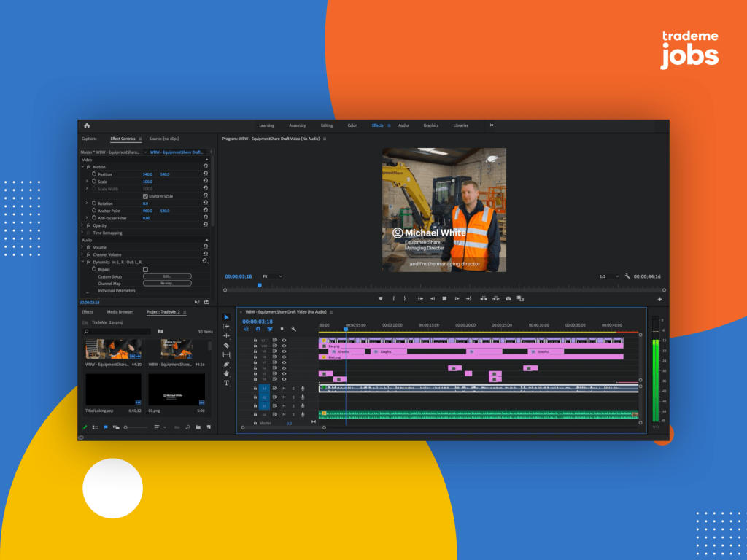This screenshot has width=747, height=560.
Task: Go to In point in Program monitor
Action: pyautogui.click(x=420, y=298)
